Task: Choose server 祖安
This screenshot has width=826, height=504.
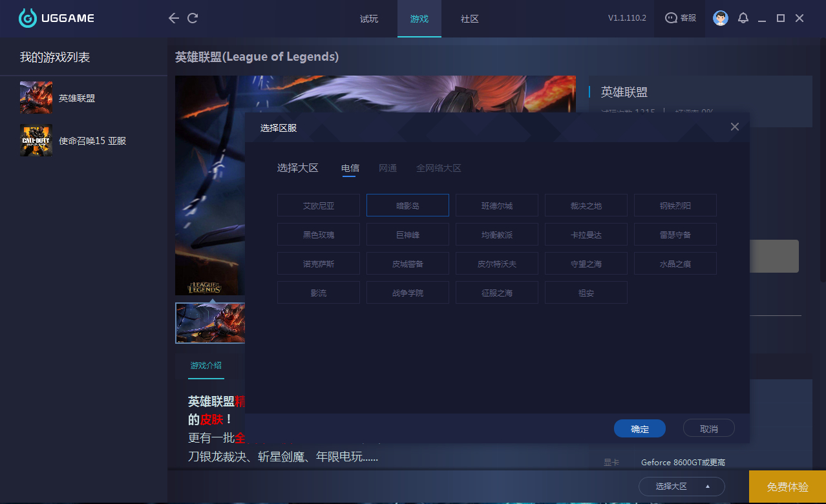Action: pos(586,293)
